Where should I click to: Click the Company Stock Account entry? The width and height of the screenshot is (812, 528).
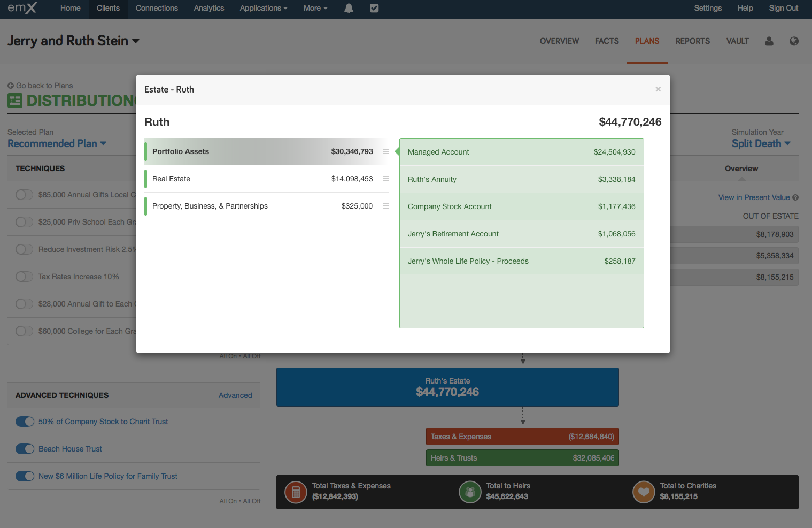coord(522,206)
